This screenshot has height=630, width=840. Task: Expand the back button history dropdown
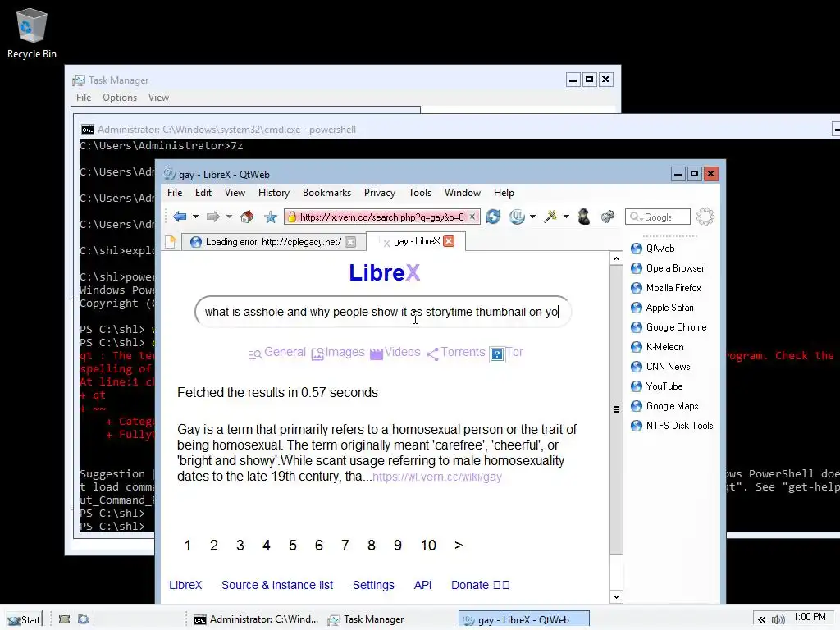point(195,217)
